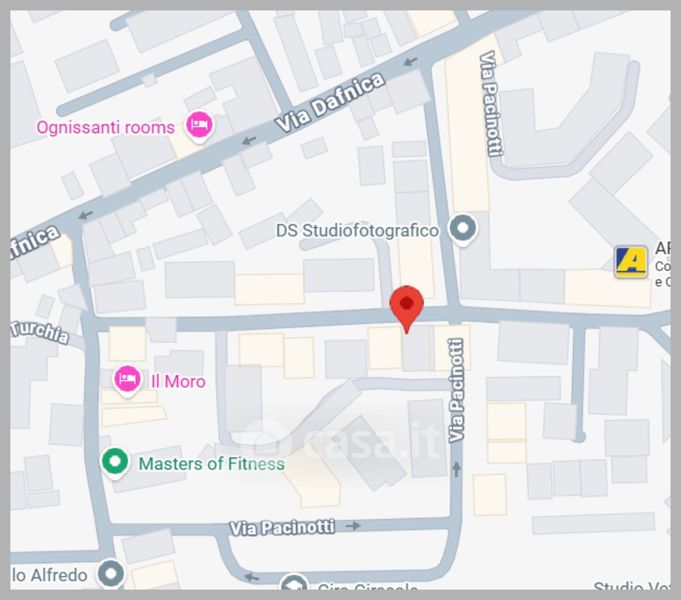
Task: Open the Ognissanti rooms label
Action: pyautogui.click(x=106, y=128)
